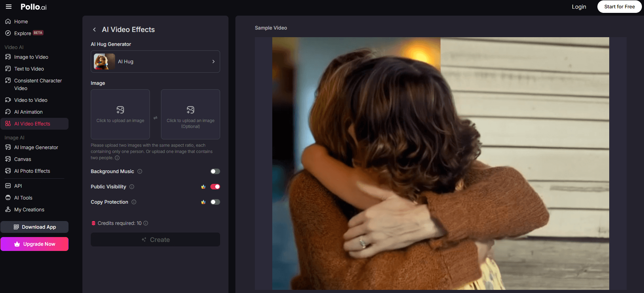Click the Login link
Image resolution: width=644 pixels, height=293 pixels.
click(579, 7)
